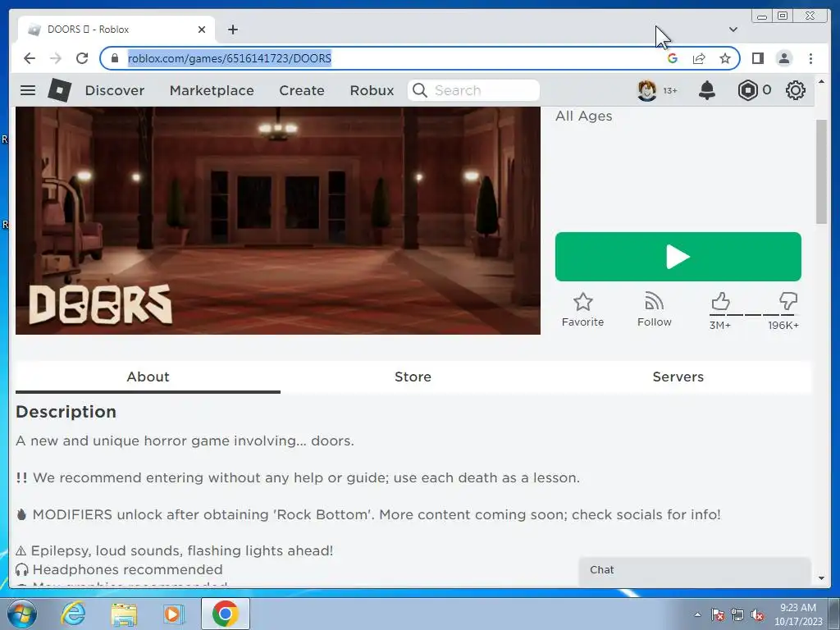840x630 pixels.
Task: Go back to the previous page
Action: coord(30,58)
